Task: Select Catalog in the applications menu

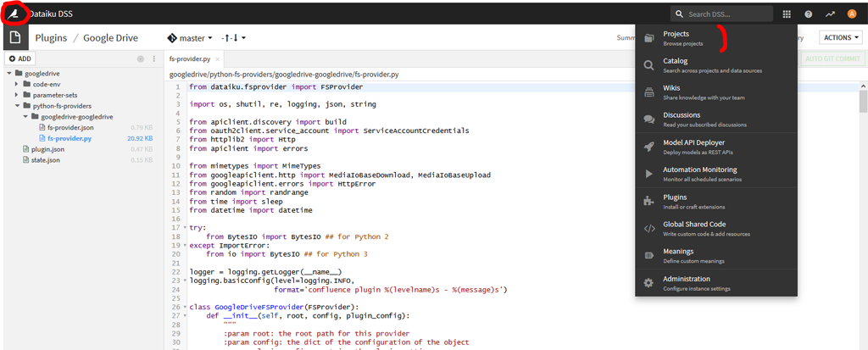Action: coord(716,65)
